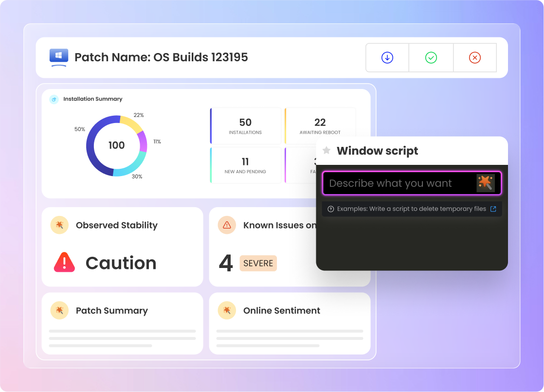The image size is (544, 392).
Task: Click the Installation Summary refresh icon
Action: (54, 99)
